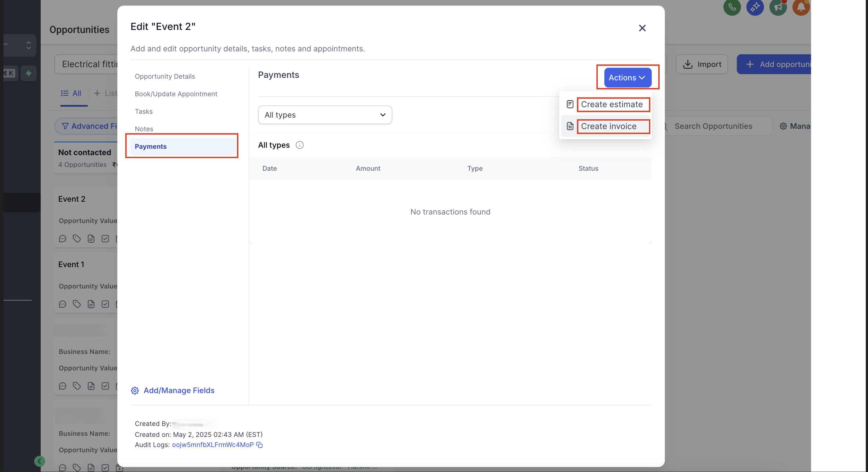The width and height of the screenshot is (868, 472).
Task: Collapse sidebar with green arrow button
Action: click(39, 461)
